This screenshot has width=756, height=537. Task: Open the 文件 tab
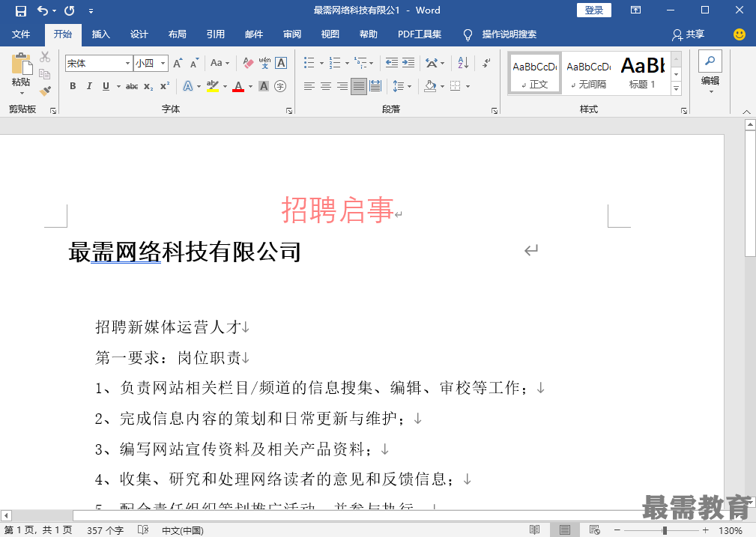21,34
